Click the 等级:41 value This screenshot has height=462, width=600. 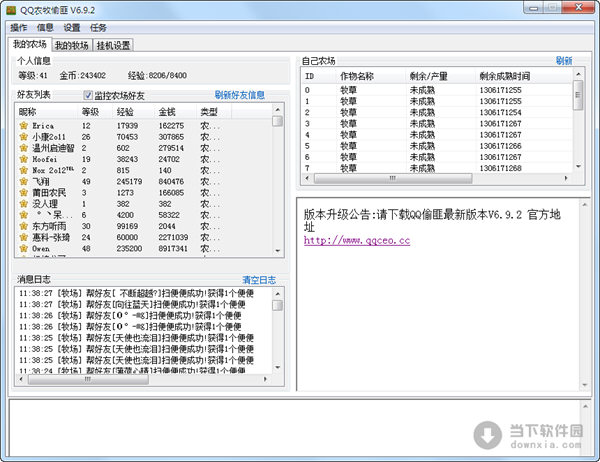pyautogui.click(x=33, y=75)
